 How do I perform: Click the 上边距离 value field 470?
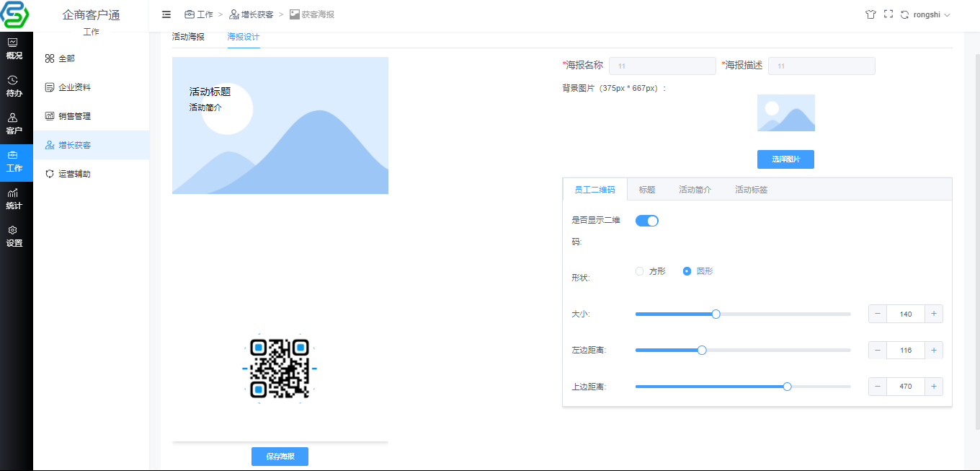[x=906, y=386]
